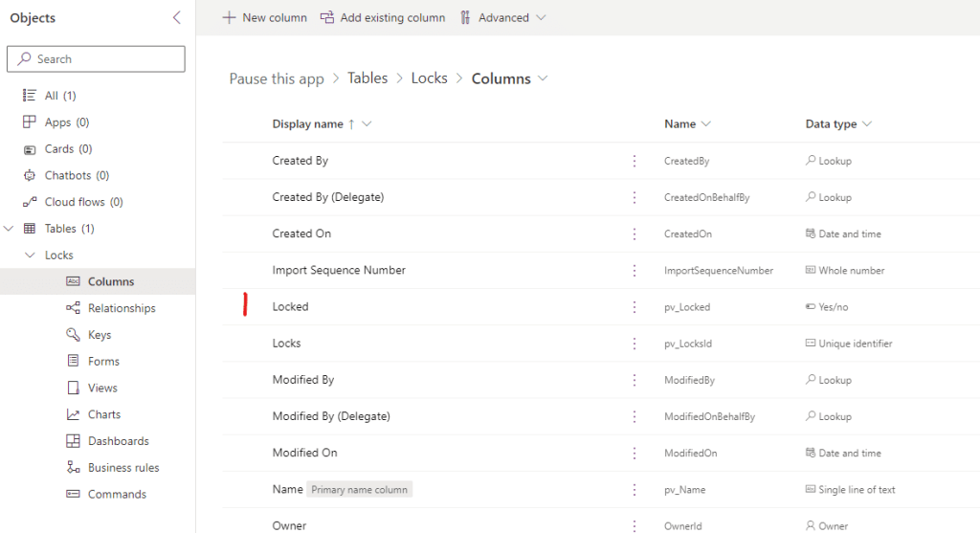The width and height of the screenshot is (980, 533).
Task: Click the Yes/no data type cell
Action: (826, 307)
